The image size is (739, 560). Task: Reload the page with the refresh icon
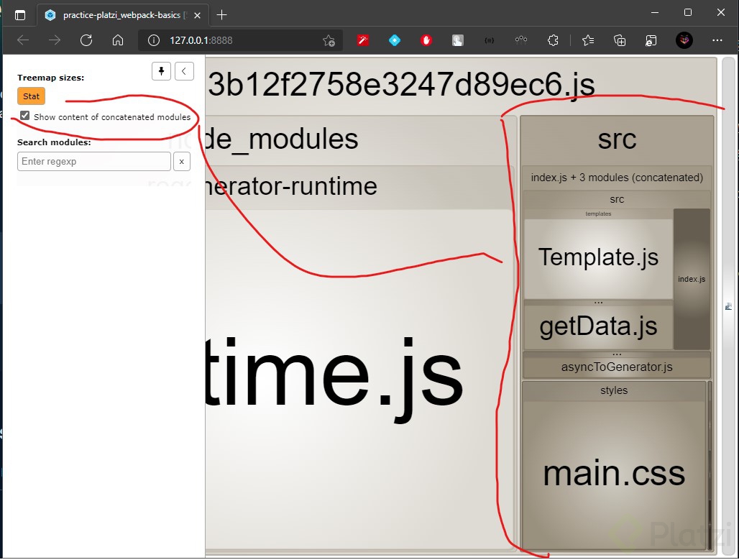coord(86,40)
